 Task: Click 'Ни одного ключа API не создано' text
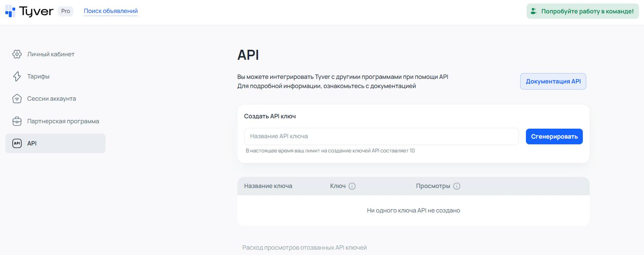coord(414,211)
